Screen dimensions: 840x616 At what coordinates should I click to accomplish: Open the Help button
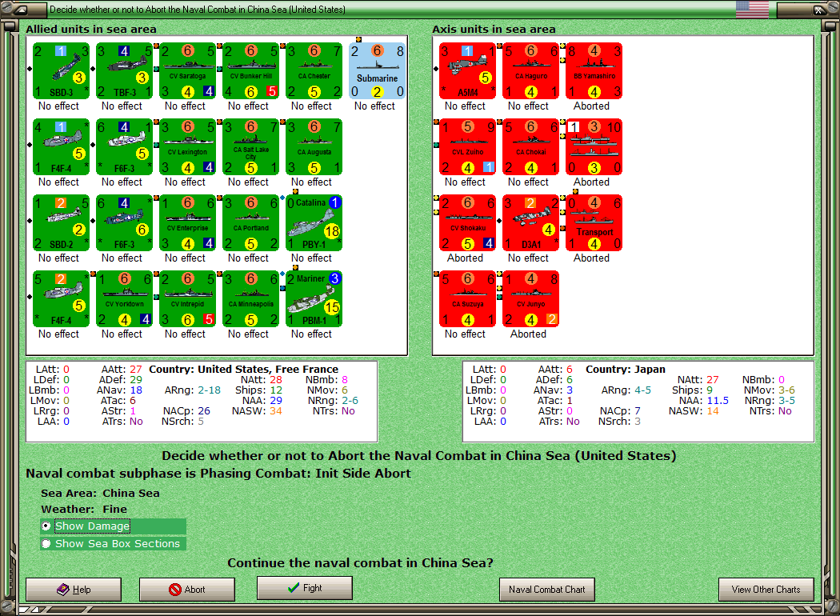click(x=74, y=590)
